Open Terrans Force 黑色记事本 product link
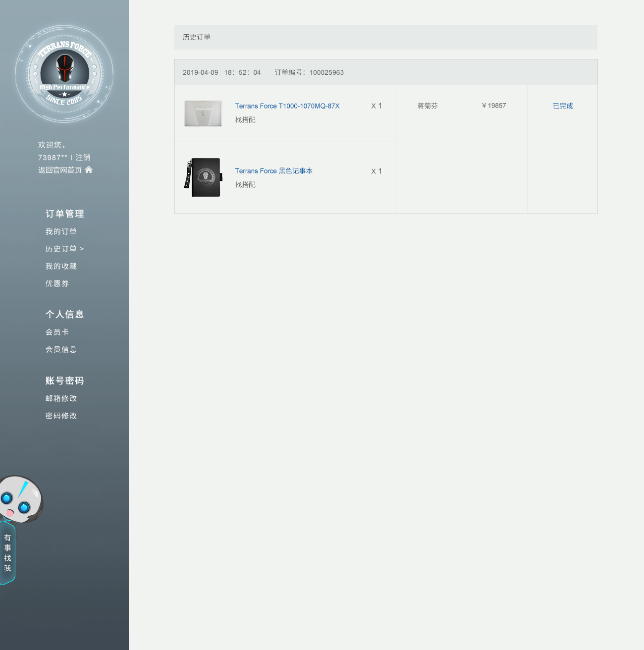 [273, 171]
